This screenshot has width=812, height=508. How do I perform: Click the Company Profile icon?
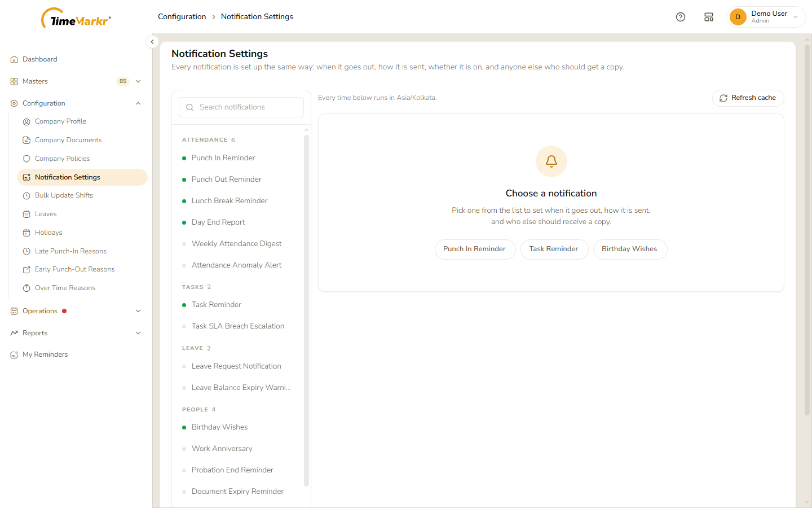(x=27, y=121)
